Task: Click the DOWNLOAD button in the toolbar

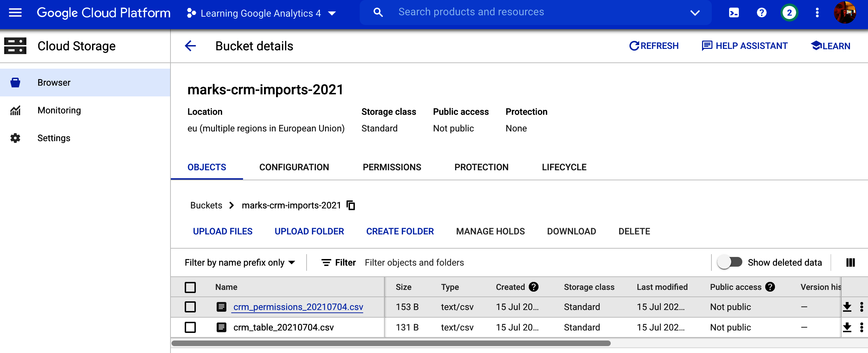Action: point(571,231)
